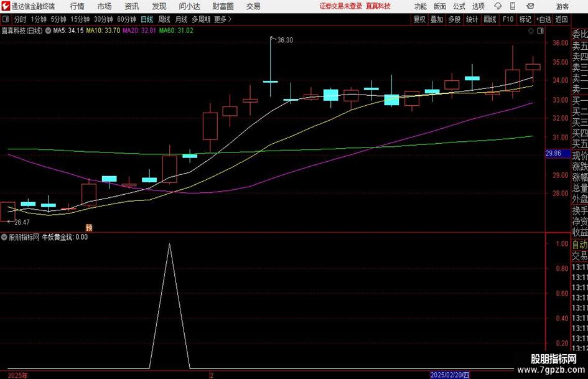Click the 2025年 label on the time axis

17,375
